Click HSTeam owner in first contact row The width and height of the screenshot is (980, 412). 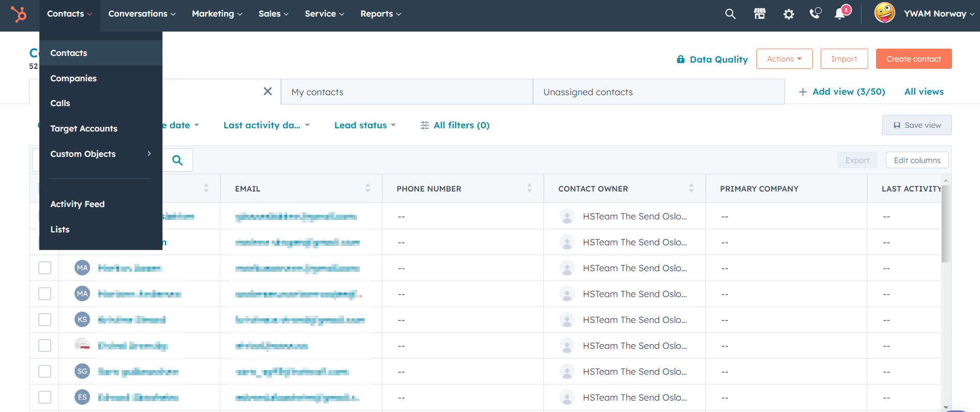coord(635,216)
